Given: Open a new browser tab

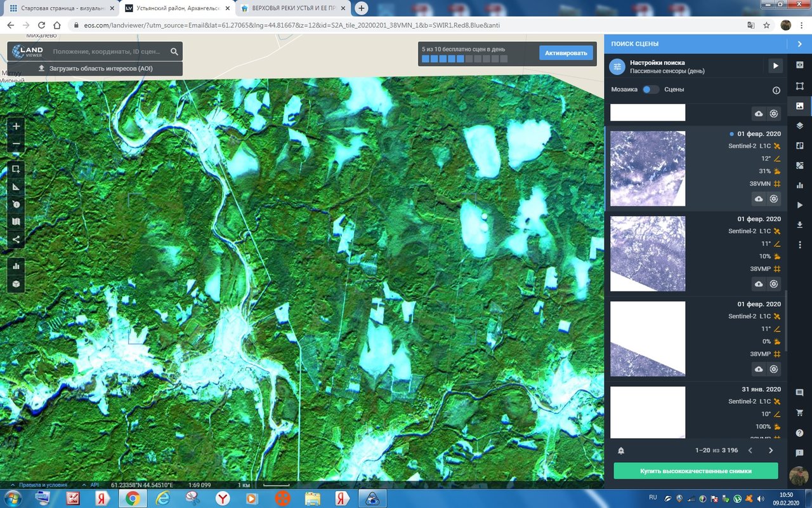Looking at the screenshot, I should (x=362, y=8).
